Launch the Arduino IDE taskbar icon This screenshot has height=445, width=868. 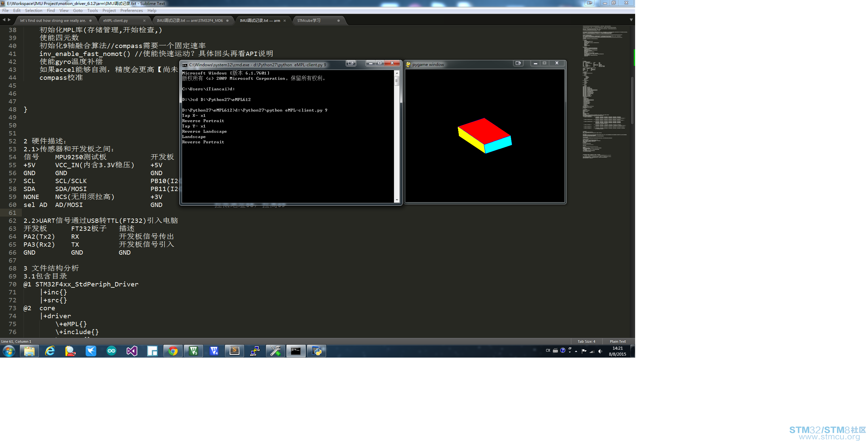(x=111, y=351)
